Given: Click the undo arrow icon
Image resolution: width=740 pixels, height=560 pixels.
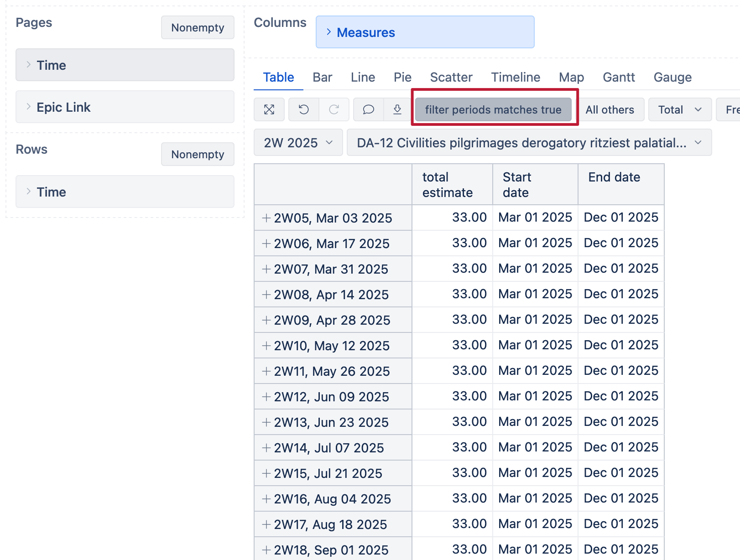Looking at the screenshot, I should click(304, 109).
